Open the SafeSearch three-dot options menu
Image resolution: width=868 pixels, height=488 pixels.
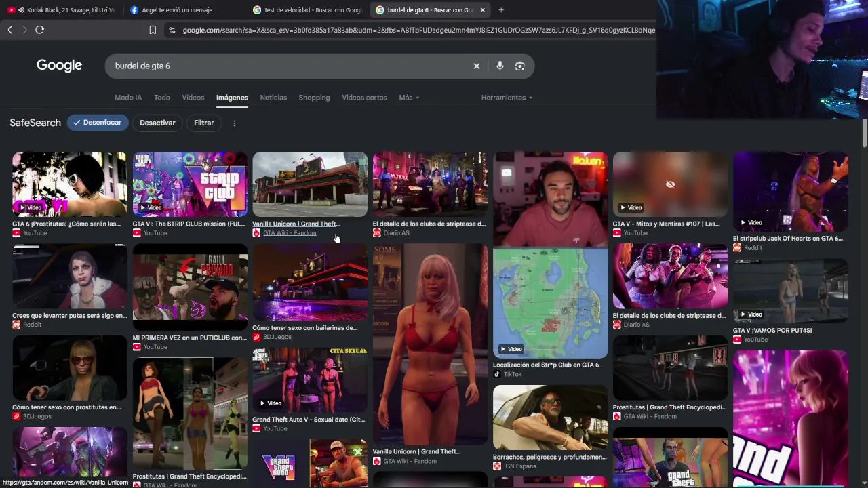tap(235, 123)
